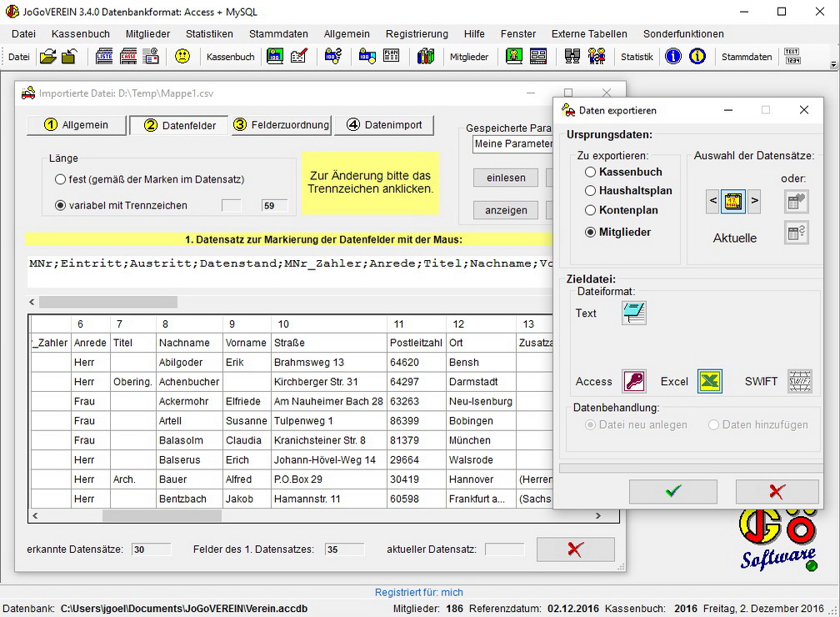This screenshot has width=840, height=617.
Task: Select 'fest (gemäß der Marken im Datensatz)' option
Action: tap(61, 179)
